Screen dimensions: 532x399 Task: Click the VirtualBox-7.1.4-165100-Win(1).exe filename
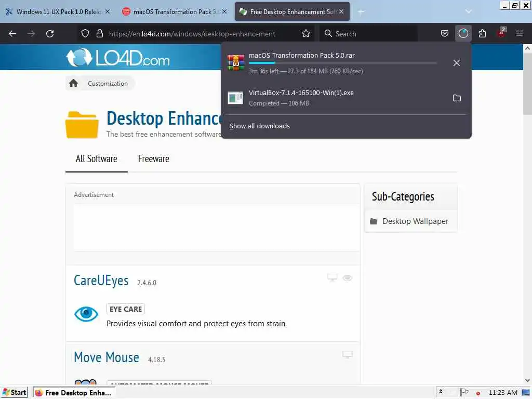point(301,92)
